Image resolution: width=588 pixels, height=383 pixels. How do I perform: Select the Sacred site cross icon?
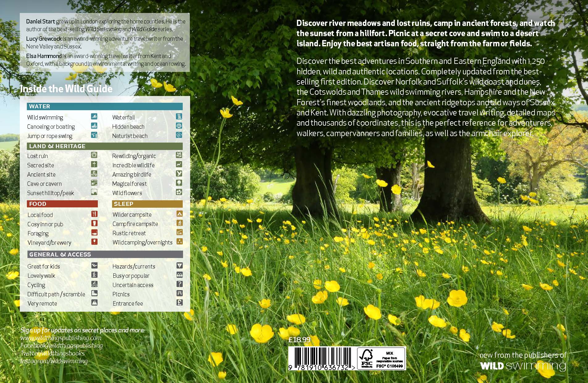pyautogui.click(x=94, y=164)
